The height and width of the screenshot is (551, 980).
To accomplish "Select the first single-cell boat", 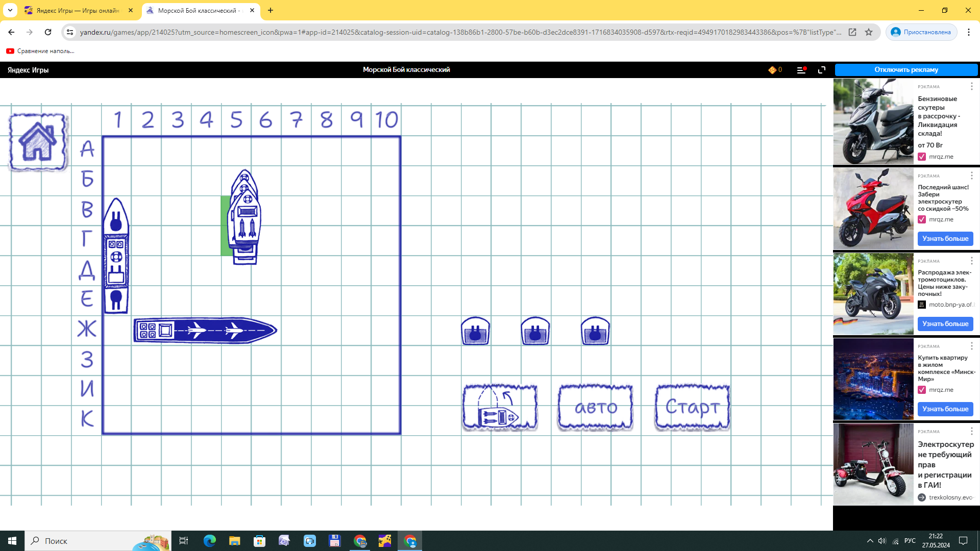I will coord(475,331).
